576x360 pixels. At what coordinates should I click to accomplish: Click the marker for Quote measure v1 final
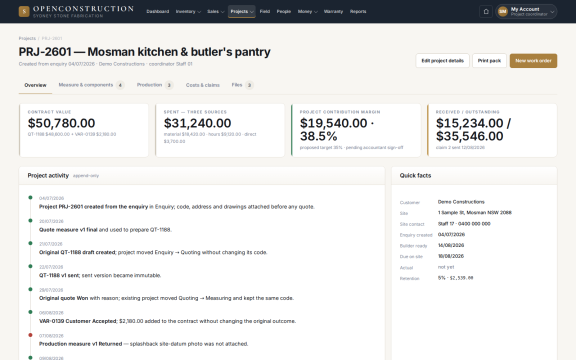30,220
